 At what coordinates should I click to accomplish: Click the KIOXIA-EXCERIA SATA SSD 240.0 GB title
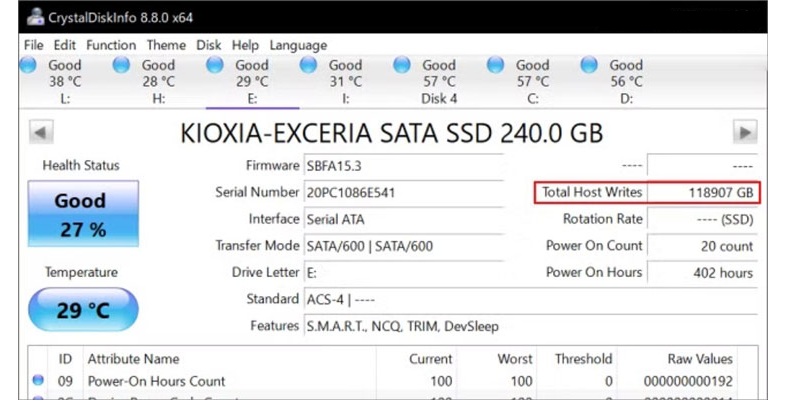point(391,133)
